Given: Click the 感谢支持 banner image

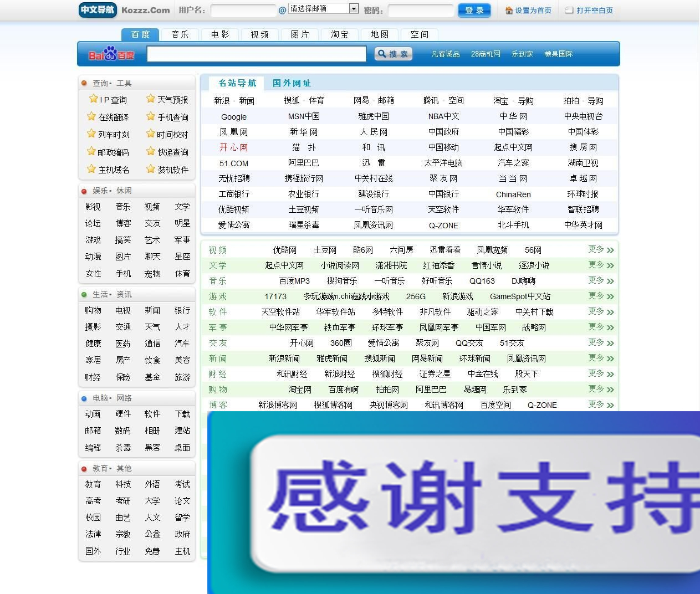Looking at the screenshot, I should [453, 503].
